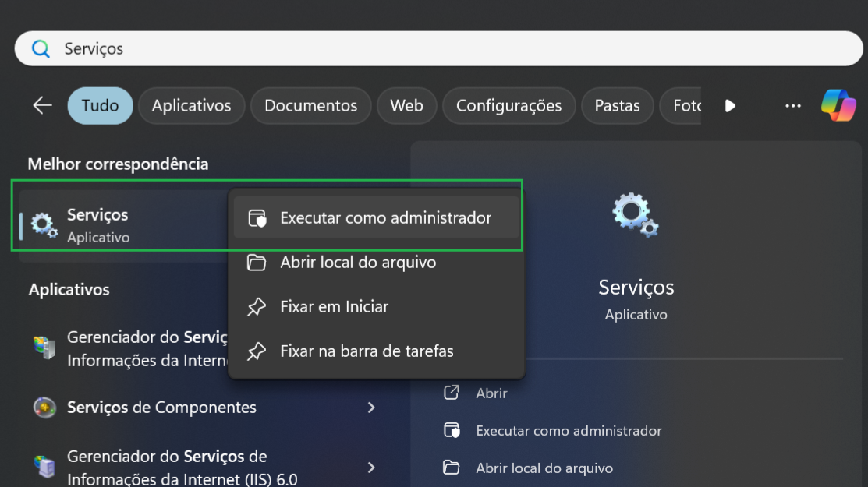Select Executar como administrador in context menu

(385, 217)
